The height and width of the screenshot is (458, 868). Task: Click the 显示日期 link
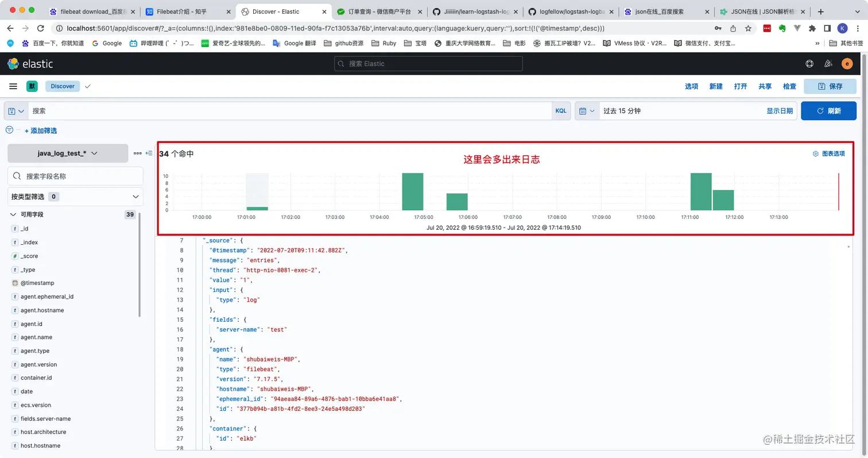coord(779,111)
